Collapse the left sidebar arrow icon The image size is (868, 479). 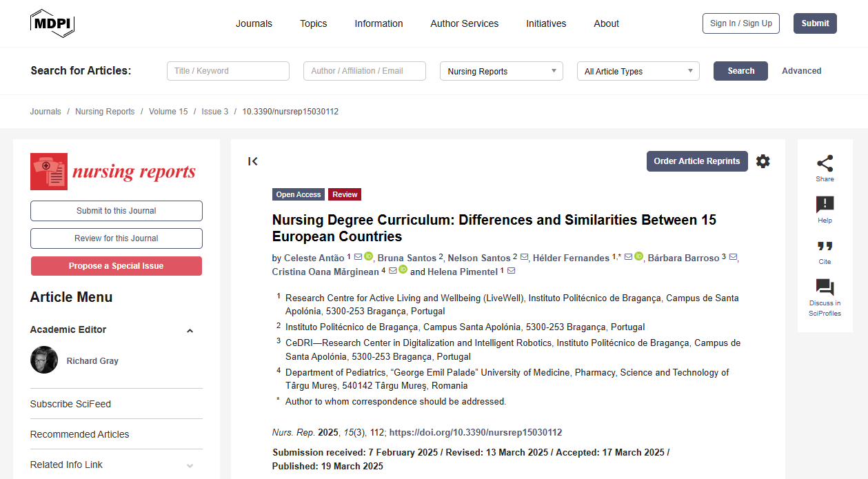pos(253,161)
